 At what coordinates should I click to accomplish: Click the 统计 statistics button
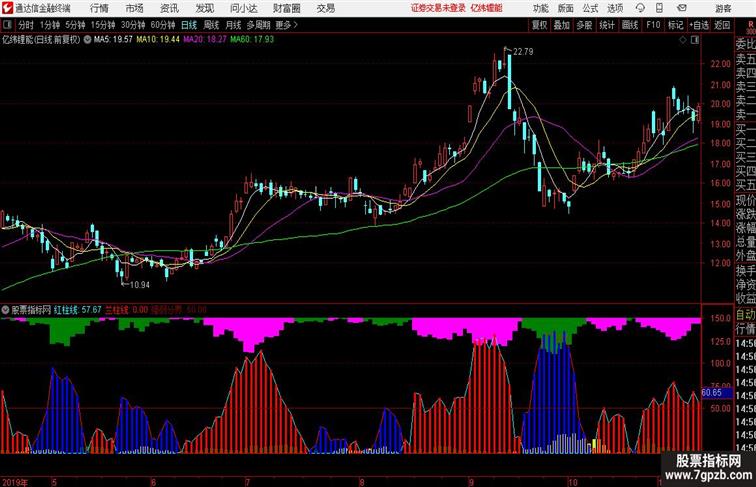pyautogui.click(x=607, y=25)
